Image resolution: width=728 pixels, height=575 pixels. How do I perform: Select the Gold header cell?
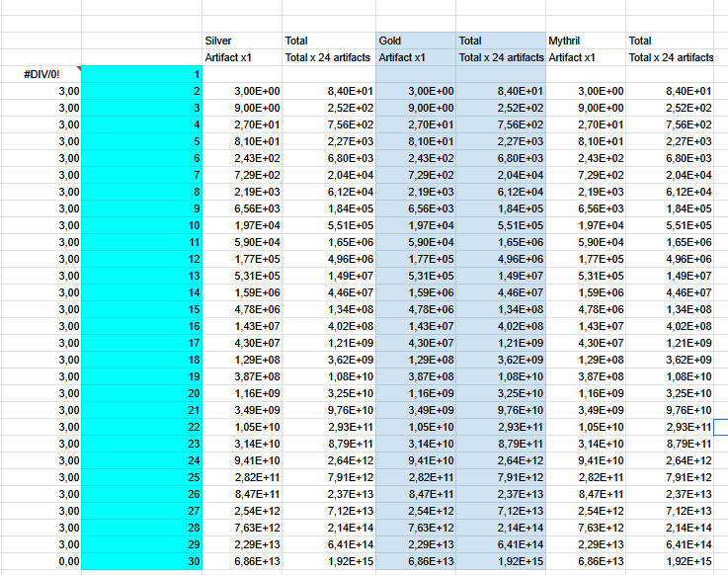416,41
